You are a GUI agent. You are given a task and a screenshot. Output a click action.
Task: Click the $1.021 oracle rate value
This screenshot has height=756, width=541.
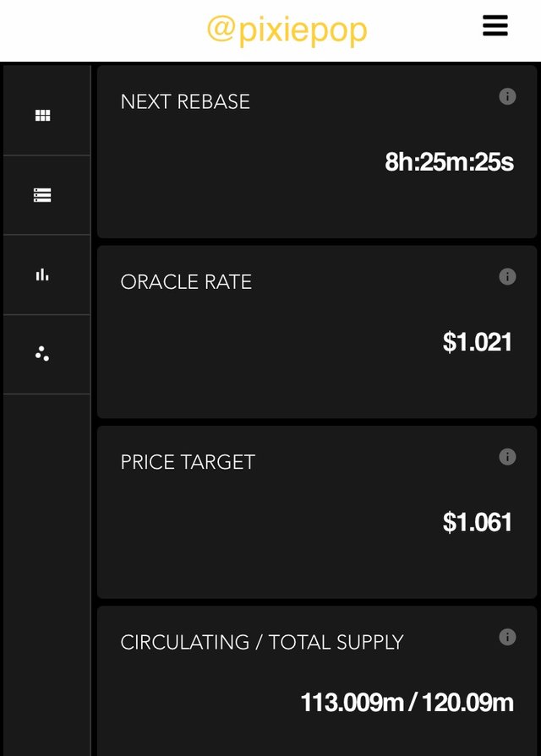(x=477, y=342)
